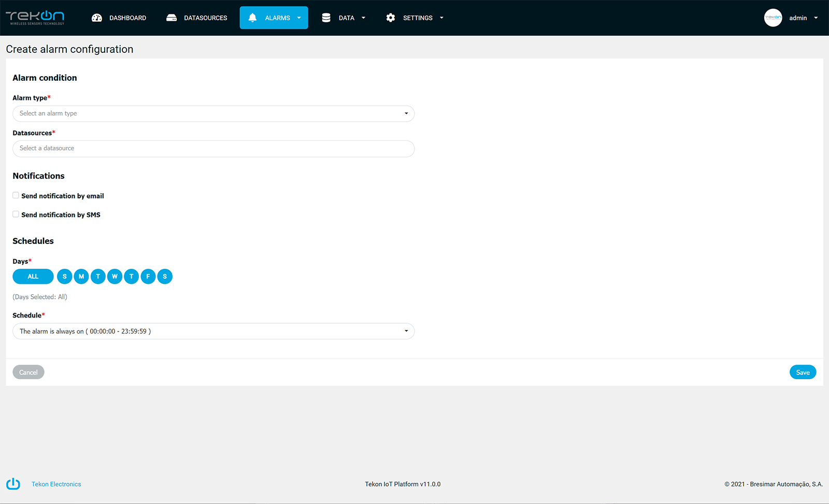Open the alarm type dropdown
Viewport: 829px width, 504px height.
pos(213,113)
